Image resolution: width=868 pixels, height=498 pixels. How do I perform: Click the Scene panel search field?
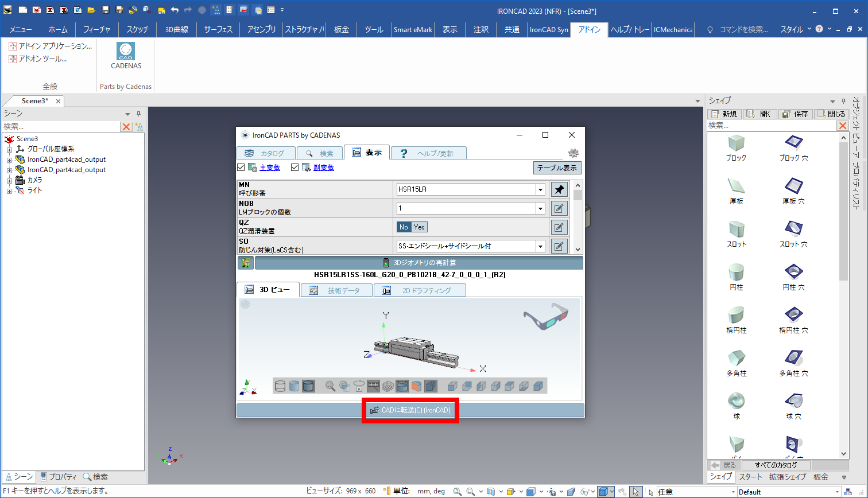[61, 127]
